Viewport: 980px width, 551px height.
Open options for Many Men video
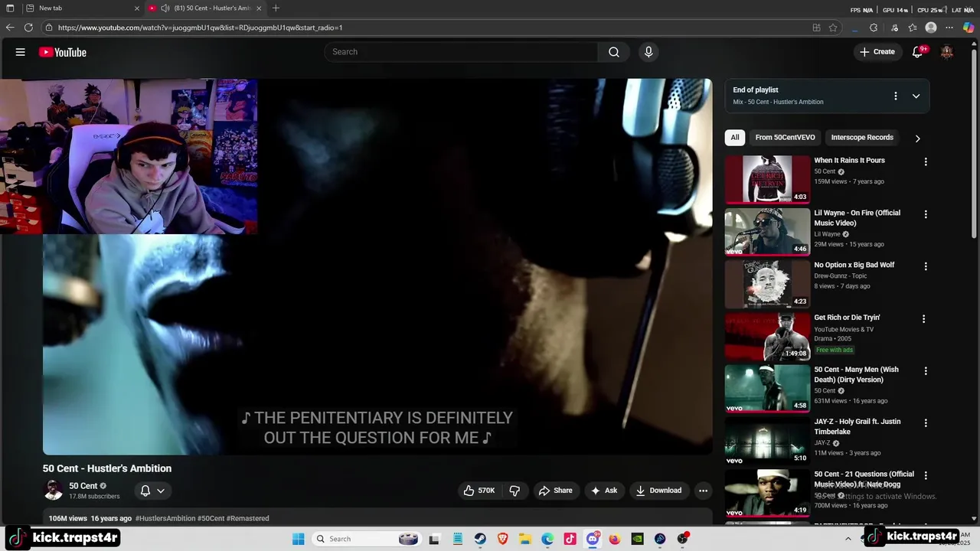point(926,370)
